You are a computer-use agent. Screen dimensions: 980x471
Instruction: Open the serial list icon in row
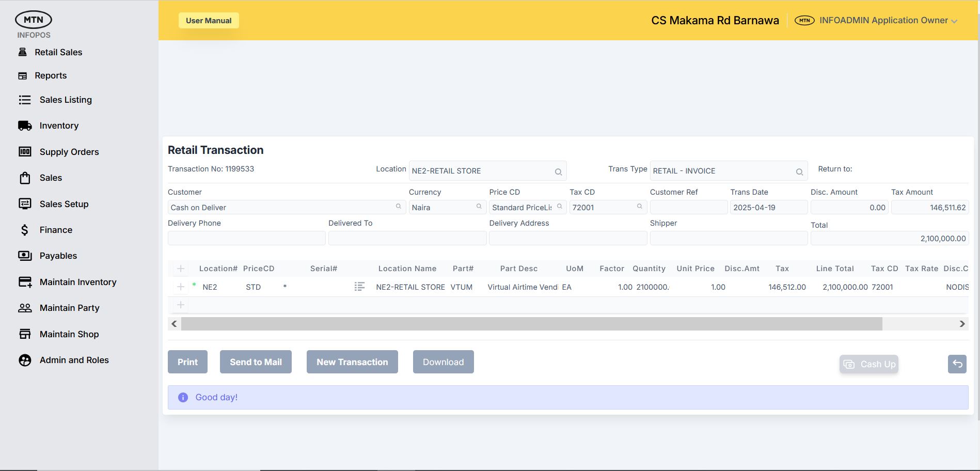[359, 287]
